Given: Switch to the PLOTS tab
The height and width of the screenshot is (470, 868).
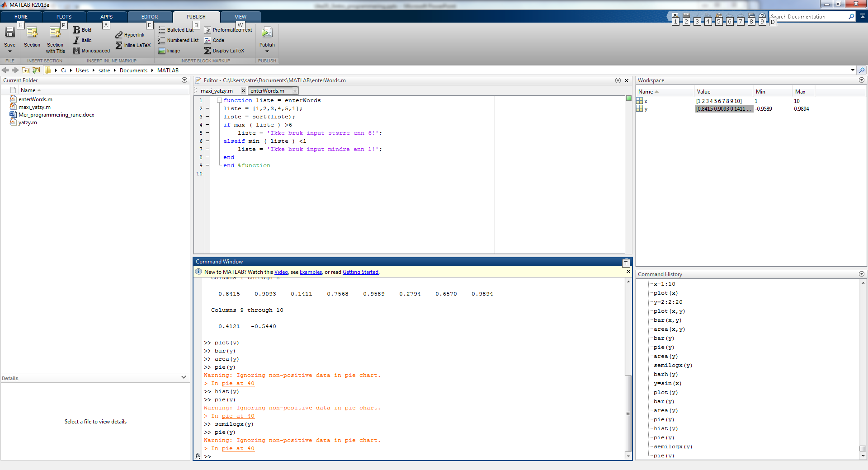Looking at the screenshot, I should coord(64,17).
